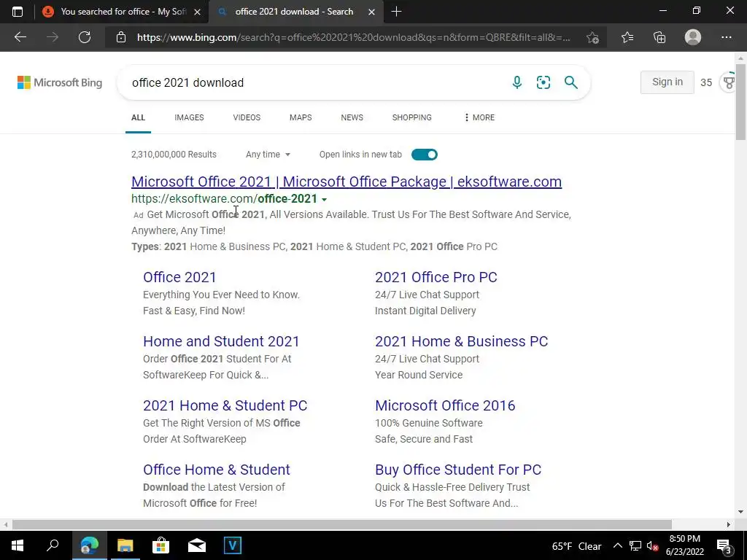Select the ALL results tab
Viewport: 747px width, 560px height.
coord(138,117)
